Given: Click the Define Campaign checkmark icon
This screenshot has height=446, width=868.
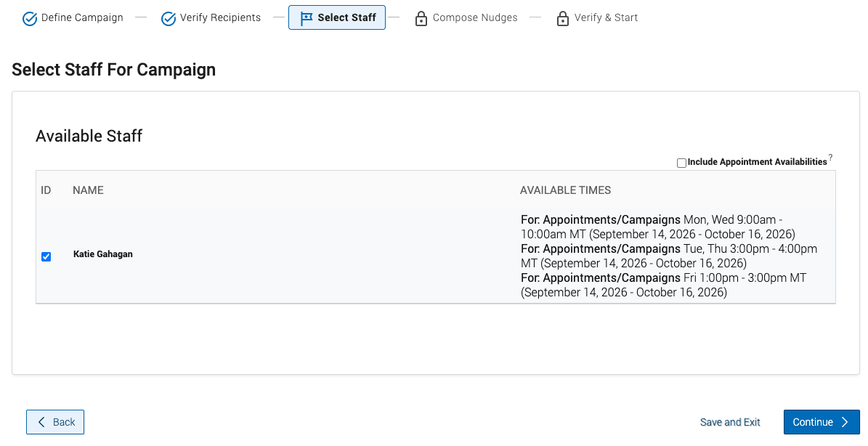Looking at the screenshot, I should [x=29, y=19].
